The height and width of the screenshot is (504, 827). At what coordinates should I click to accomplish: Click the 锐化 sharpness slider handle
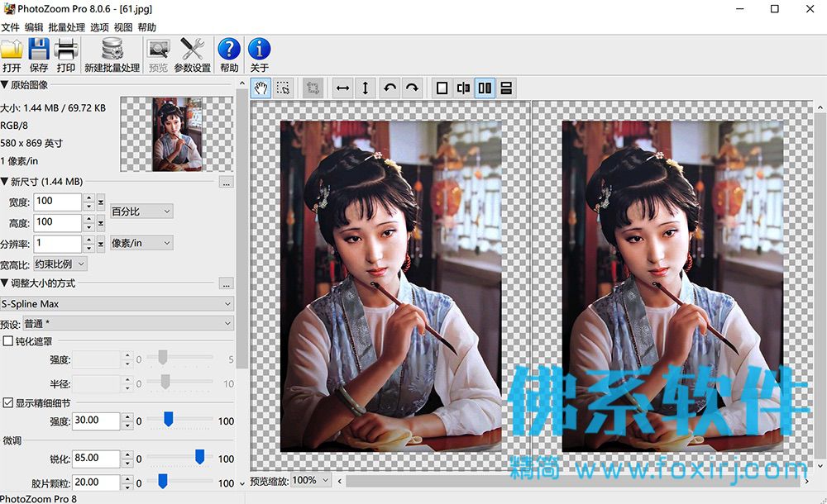pos(200,457)
